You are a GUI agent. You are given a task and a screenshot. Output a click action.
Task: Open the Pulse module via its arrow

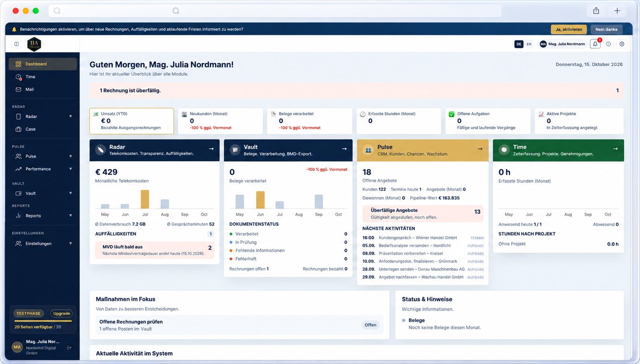pos(480,149)
